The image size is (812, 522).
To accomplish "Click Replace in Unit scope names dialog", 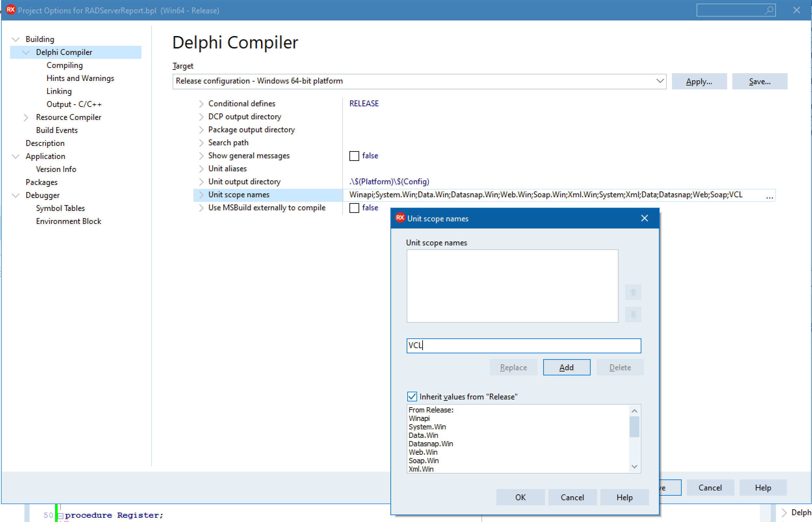I will [x=513, y=367].
